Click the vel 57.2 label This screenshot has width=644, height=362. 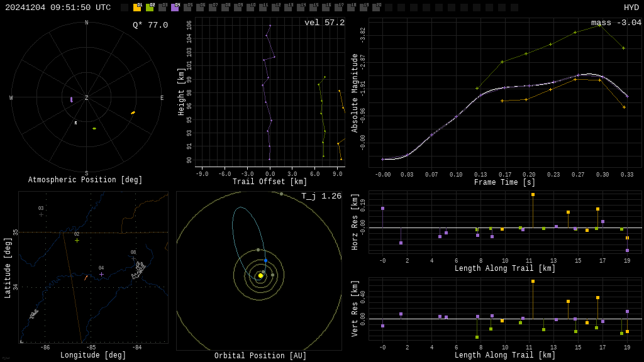click(x=325, y=23)
